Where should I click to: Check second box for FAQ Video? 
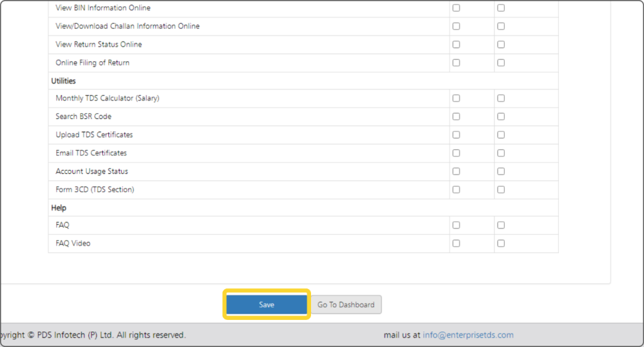pyautogui.click(x=501, y=243)
